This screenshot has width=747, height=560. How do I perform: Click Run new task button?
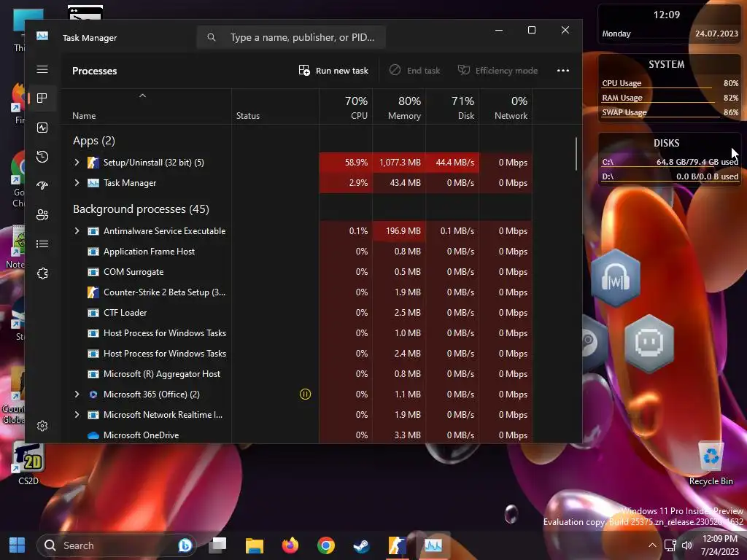(x=333, y=71)
